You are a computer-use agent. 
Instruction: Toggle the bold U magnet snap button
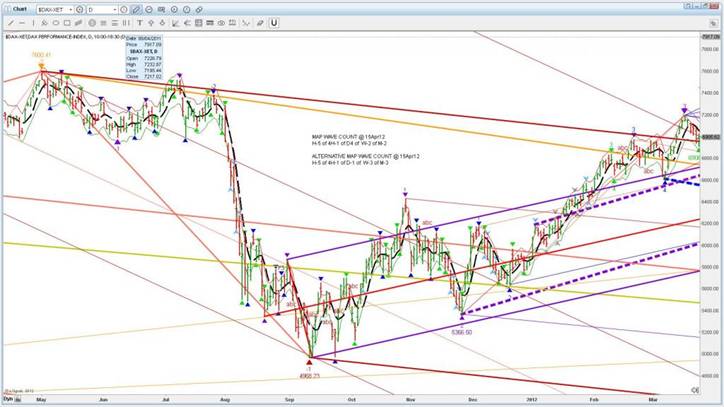click(273, 22)
